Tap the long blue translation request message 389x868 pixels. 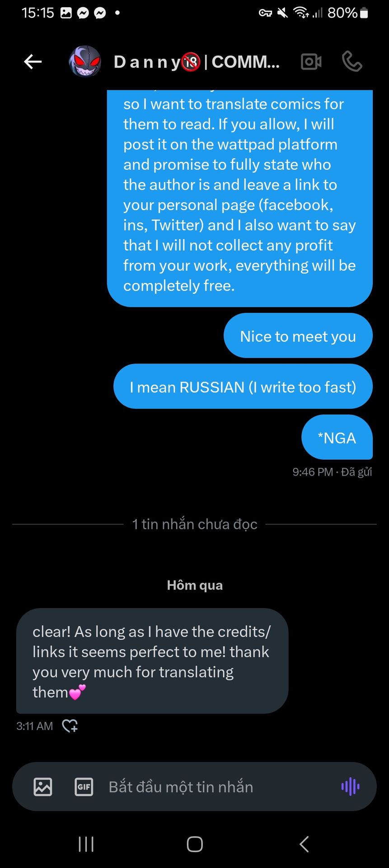pyautogui.click(x=239, y=194)
